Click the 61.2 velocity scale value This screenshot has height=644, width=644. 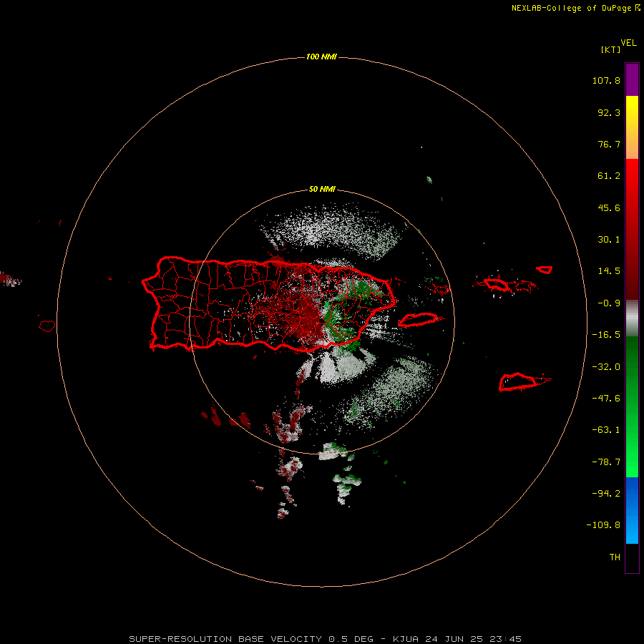coord(609,176)
